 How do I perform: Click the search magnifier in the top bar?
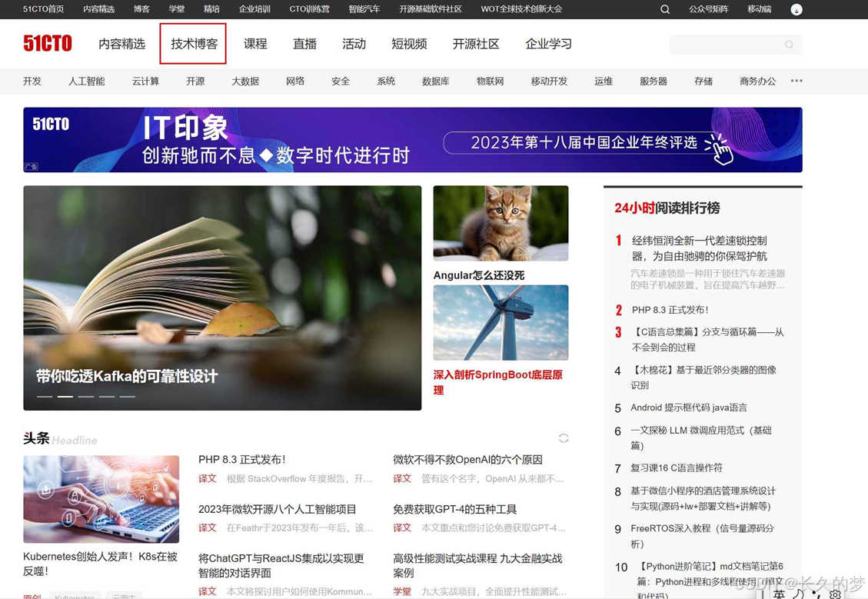665,9
